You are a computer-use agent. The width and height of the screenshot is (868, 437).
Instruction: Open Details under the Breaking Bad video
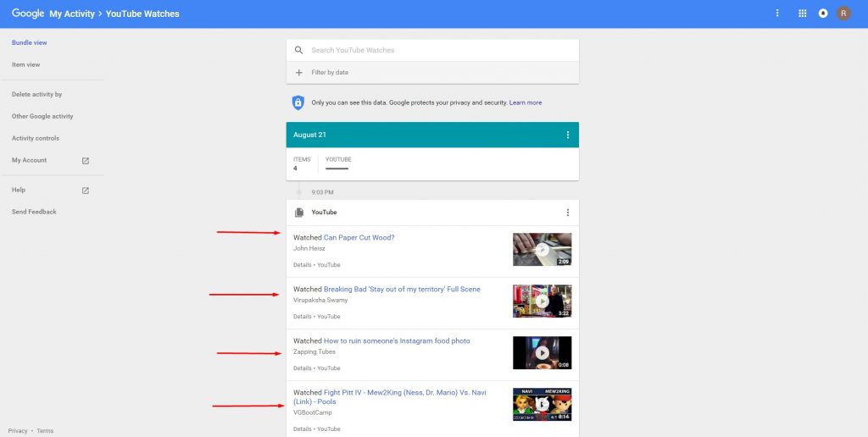(x=303, y=317)
